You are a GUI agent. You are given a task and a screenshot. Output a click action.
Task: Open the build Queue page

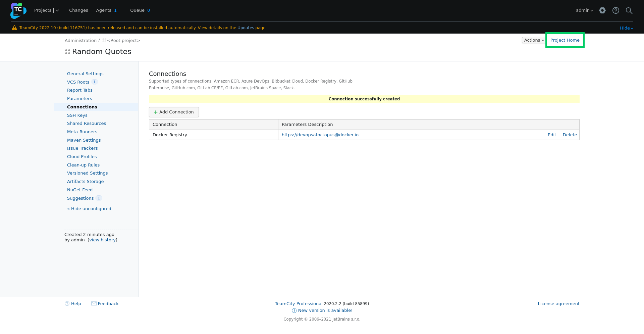pyautogui.click(x=137, y=10)
